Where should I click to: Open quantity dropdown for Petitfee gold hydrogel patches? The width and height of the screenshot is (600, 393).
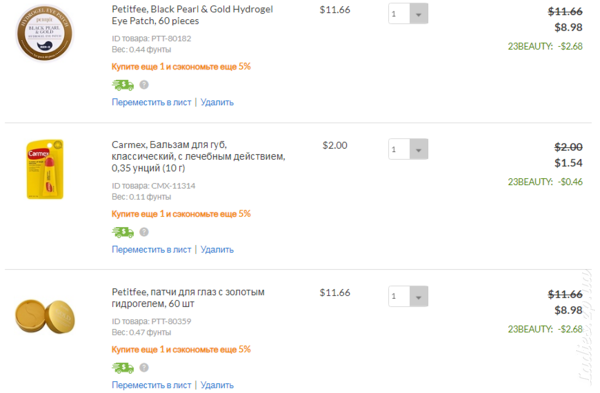click(x=408, y=296)
